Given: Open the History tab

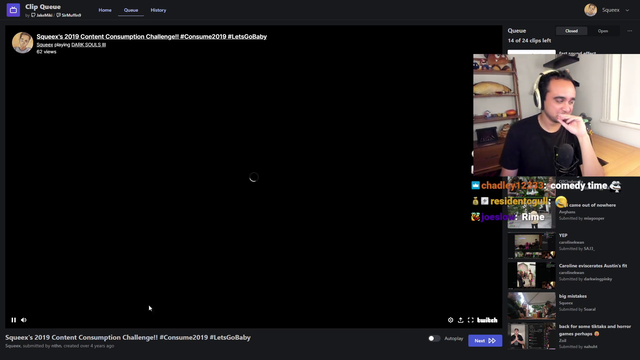Looking at the screenshot, I should (x=158, y=10).
